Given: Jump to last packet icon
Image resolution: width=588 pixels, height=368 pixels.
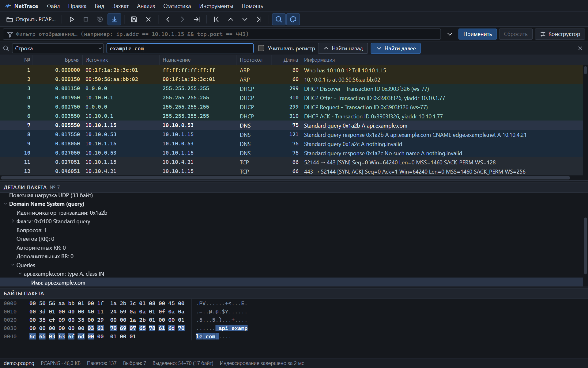Looking at the screenshot, I should (259, 19).
